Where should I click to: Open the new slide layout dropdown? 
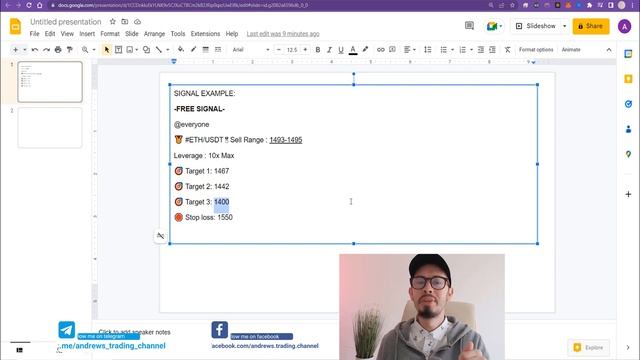click(x=24, y=50)
